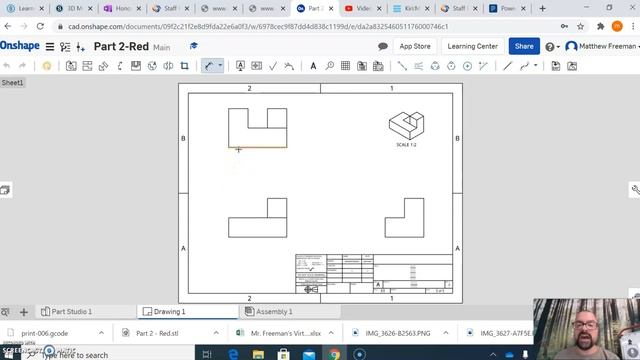Open the Learning Center
Screen dimensions: 640x360
pos(473,46)
